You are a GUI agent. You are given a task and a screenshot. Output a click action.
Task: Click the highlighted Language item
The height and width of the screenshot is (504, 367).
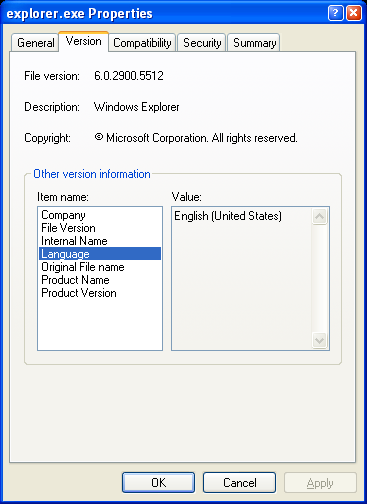(x=100, y=254)
